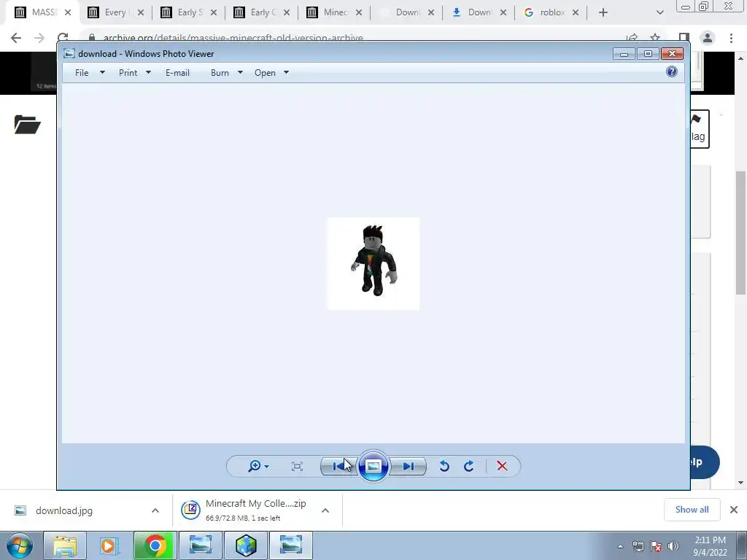747x560 pixels.
Task: Start the slide show with the center button
Action: click(373, 466)
